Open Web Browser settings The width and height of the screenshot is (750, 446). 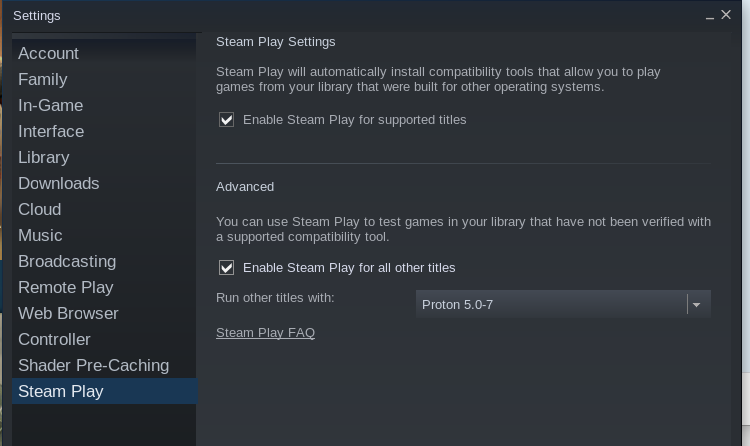[x=68, y=314]
